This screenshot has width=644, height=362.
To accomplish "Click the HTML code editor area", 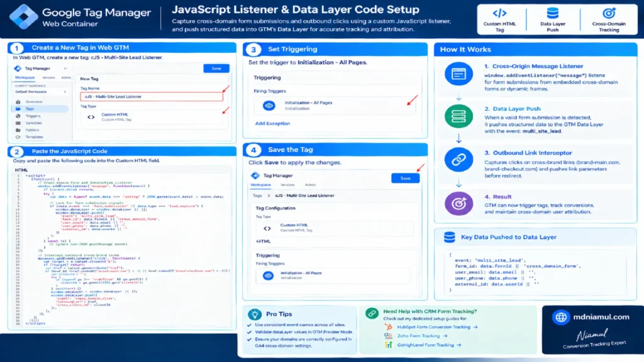I will pyautogui.click(x=123, y=250).
